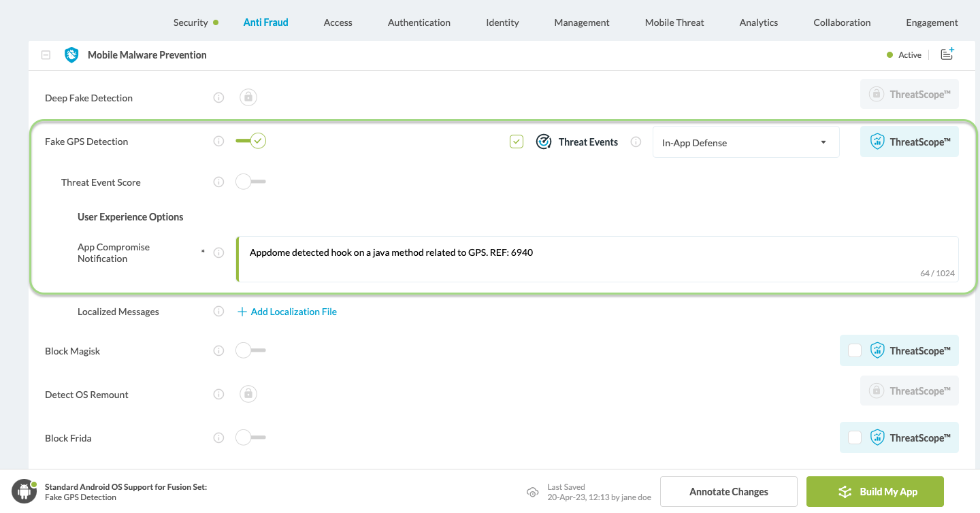This screenshot has height=513, width=980.
Task: Switch to the Authentication tab
Action: [x=419, y=22]
